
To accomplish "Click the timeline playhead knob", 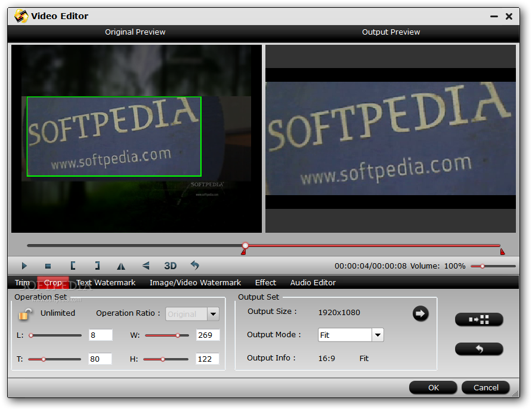I will 245,245.
